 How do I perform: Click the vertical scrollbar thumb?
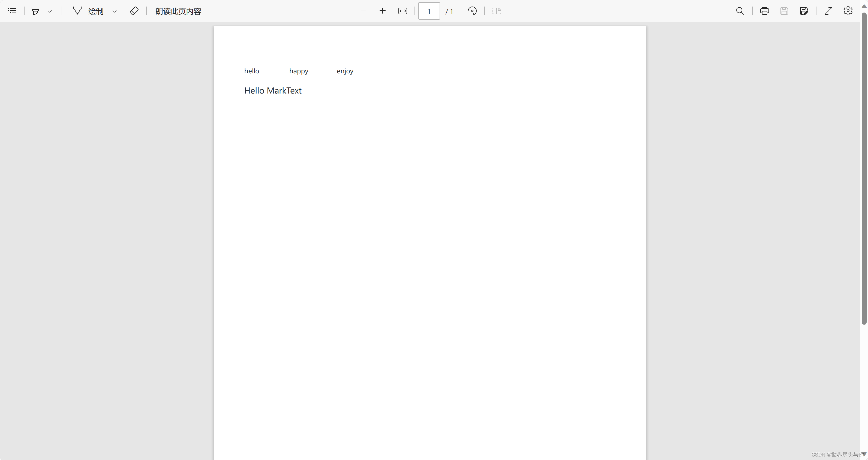point(864,169)
